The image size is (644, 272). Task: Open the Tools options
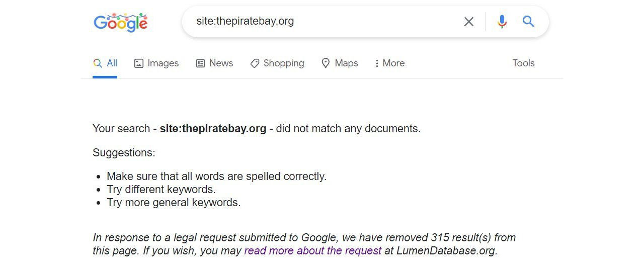pos(523,63)
